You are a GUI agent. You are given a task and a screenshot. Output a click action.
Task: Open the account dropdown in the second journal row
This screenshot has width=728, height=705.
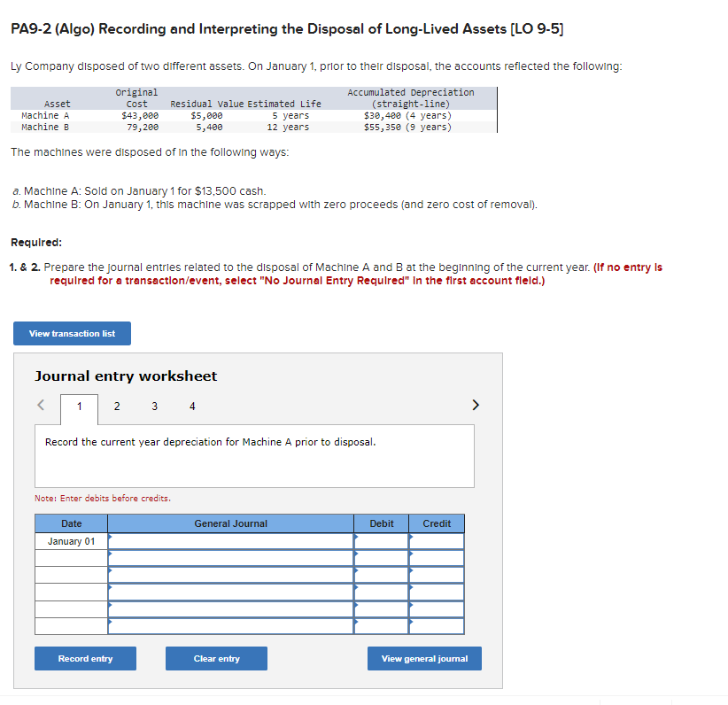click(109, 555)
